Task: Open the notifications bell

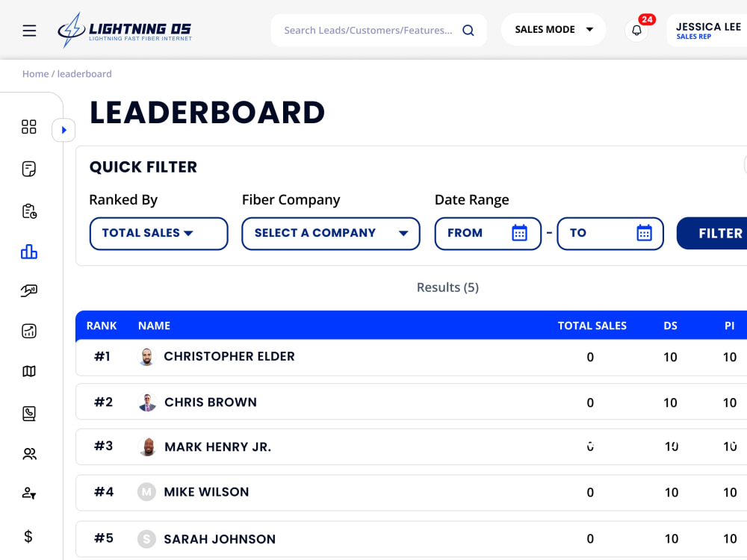Action: click(x=636, y=31)
